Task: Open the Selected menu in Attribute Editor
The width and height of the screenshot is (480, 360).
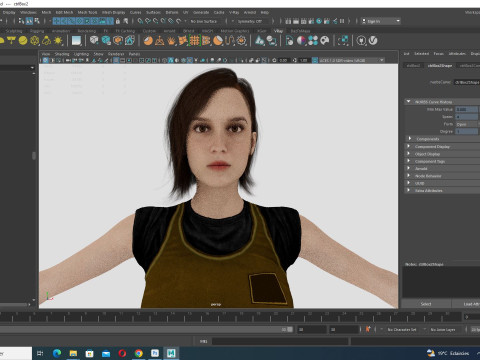Action: click(x=422, y=54)
